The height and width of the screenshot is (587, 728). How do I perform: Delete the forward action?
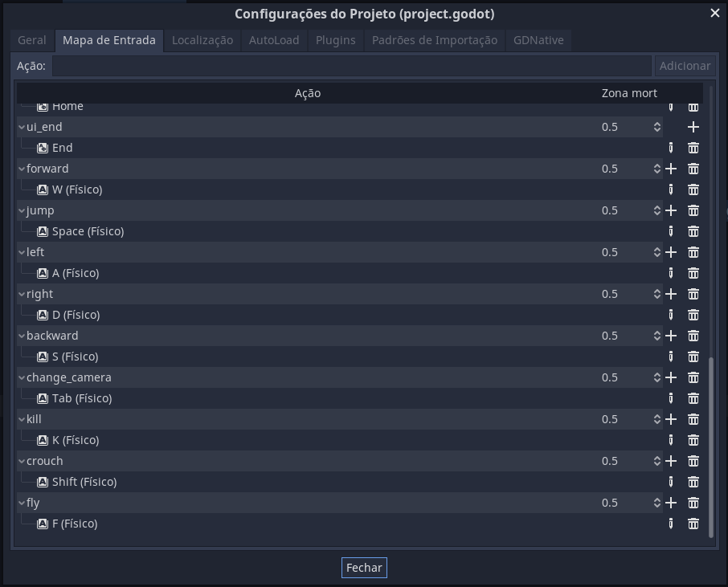[x=693, y=169]
